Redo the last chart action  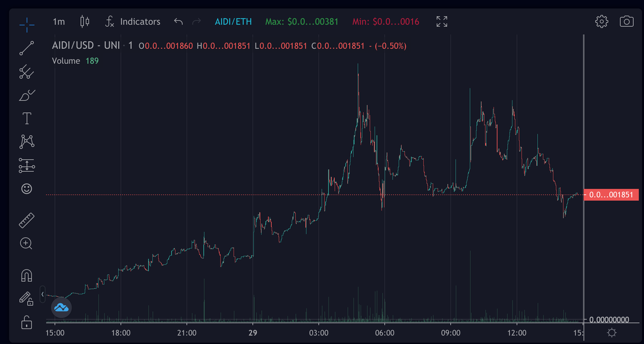click(x=196, y=21)
